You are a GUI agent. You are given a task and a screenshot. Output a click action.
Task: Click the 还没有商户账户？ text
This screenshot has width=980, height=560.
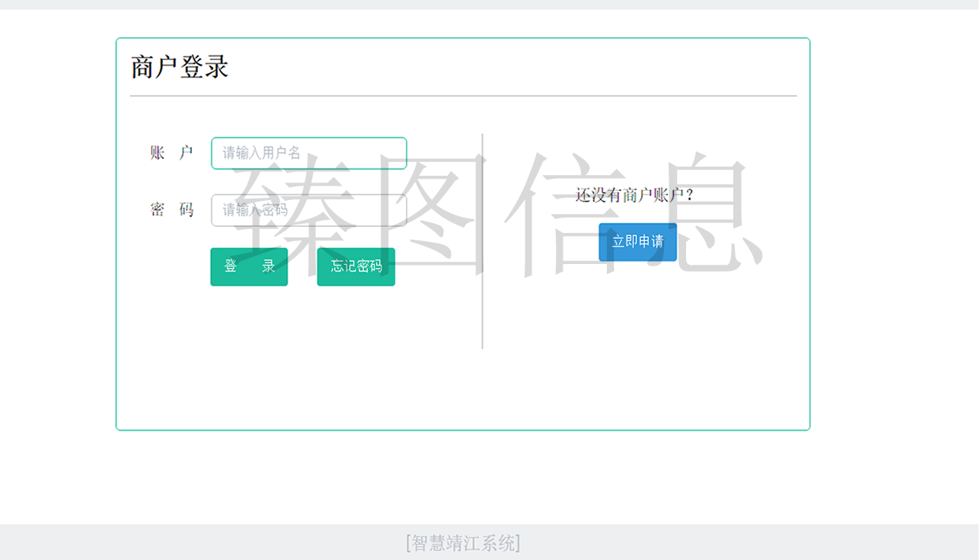635,196
